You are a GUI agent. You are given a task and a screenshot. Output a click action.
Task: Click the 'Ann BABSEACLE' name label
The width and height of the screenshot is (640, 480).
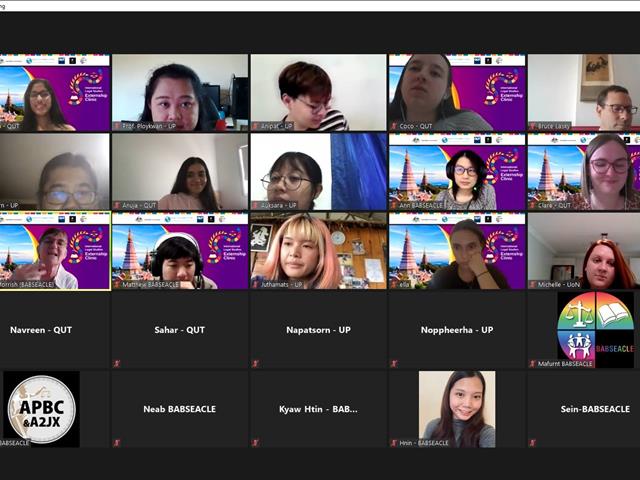[421, 205]
